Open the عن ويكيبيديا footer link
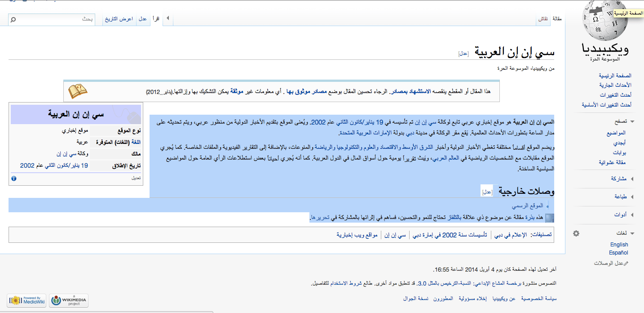644x313 pixels. point(504,299)
